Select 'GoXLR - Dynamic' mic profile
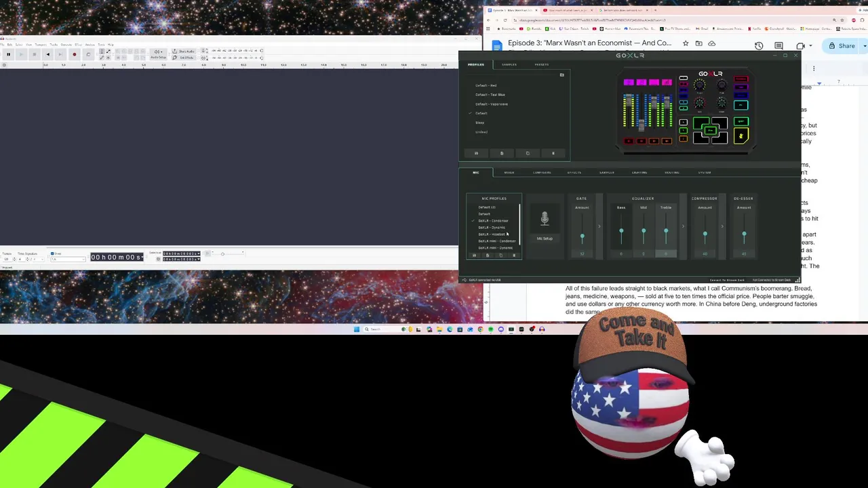 pyautogui.click(x=492, y=228)
